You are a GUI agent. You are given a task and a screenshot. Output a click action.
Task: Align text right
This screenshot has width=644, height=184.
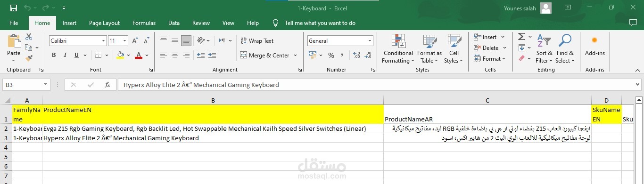tap(186, 55)
